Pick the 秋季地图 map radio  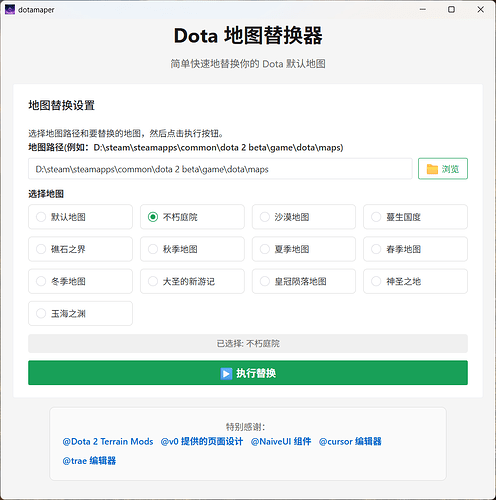coord(192,249)
